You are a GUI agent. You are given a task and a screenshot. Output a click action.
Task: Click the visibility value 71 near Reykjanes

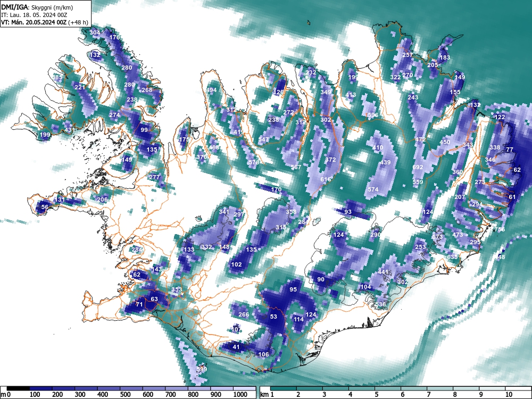pyautogui.click(x=139, y=304)
